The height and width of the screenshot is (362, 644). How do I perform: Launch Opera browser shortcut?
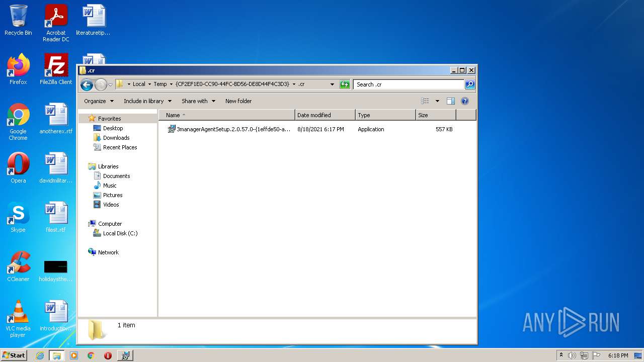(x=18, y=168)
